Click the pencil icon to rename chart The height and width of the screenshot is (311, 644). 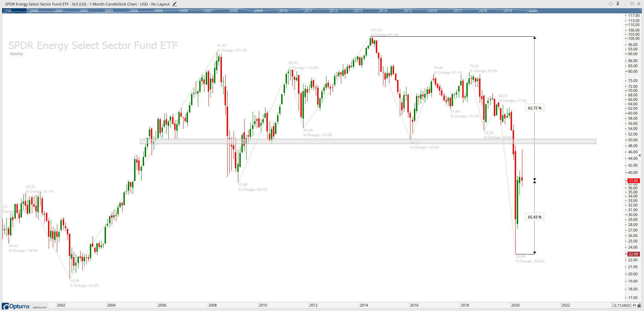pos(175,4)
